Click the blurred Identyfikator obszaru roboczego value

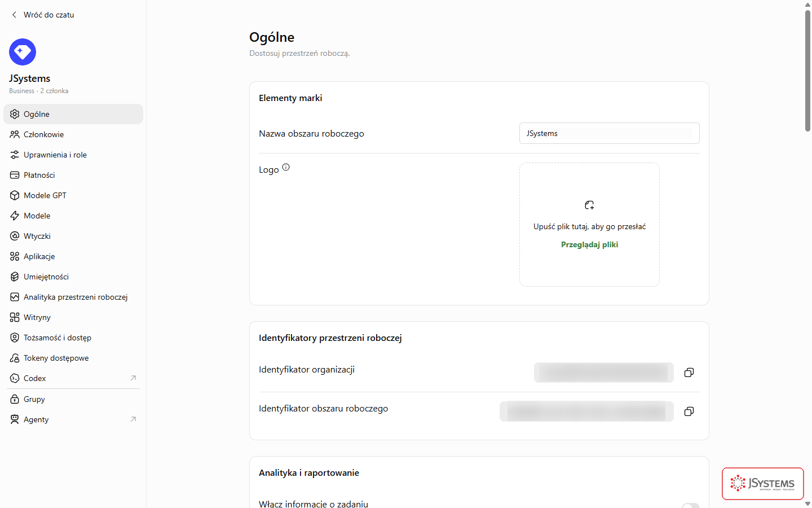[x=586, y=411]
